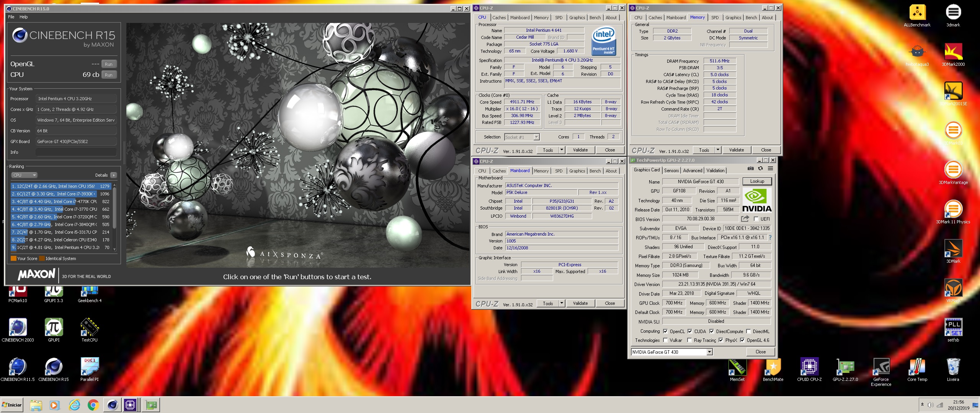Show hidden system tray icons
The height and width of the screenshot is (413, 980).
(922, 405)
